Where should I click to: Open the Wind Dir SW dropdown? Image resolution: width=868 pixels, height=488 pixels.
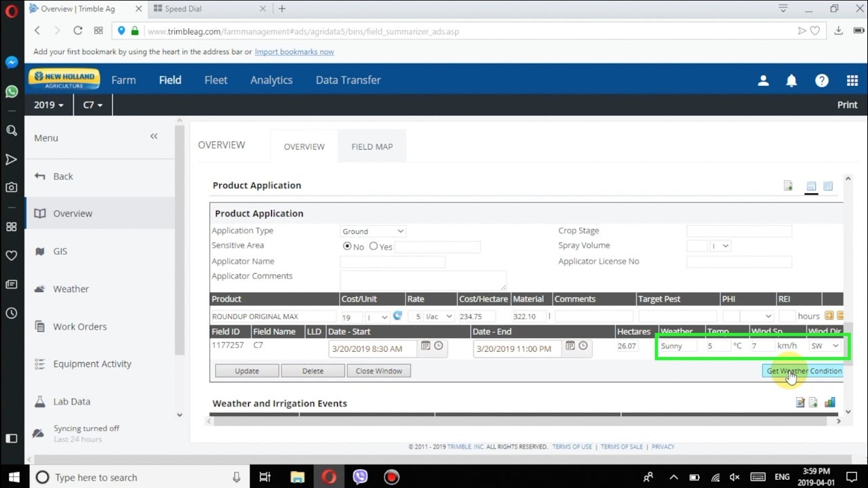(x=825, y=346)
